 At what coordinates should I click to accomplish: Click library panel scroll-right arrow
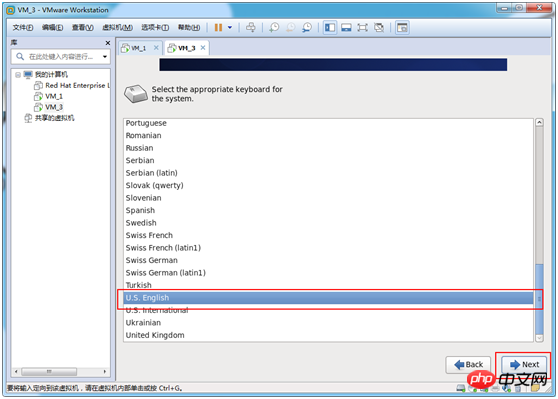[x=105, y=372]
